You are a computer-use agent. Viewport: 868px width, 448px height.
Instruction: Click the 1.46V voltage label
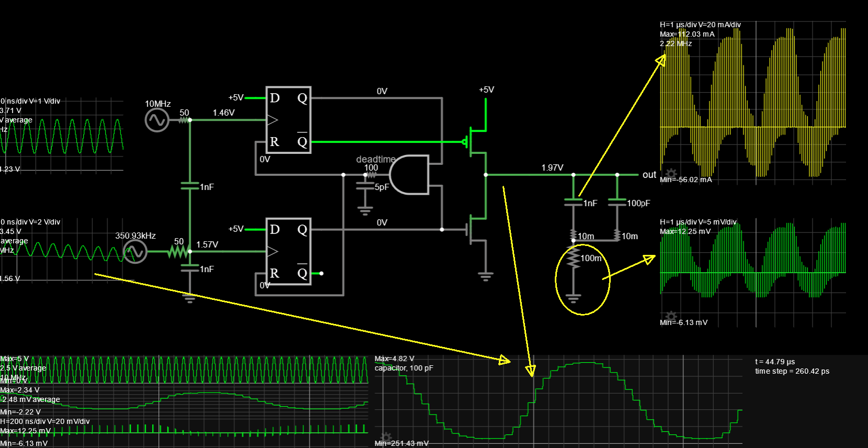[x=223, y=113]
